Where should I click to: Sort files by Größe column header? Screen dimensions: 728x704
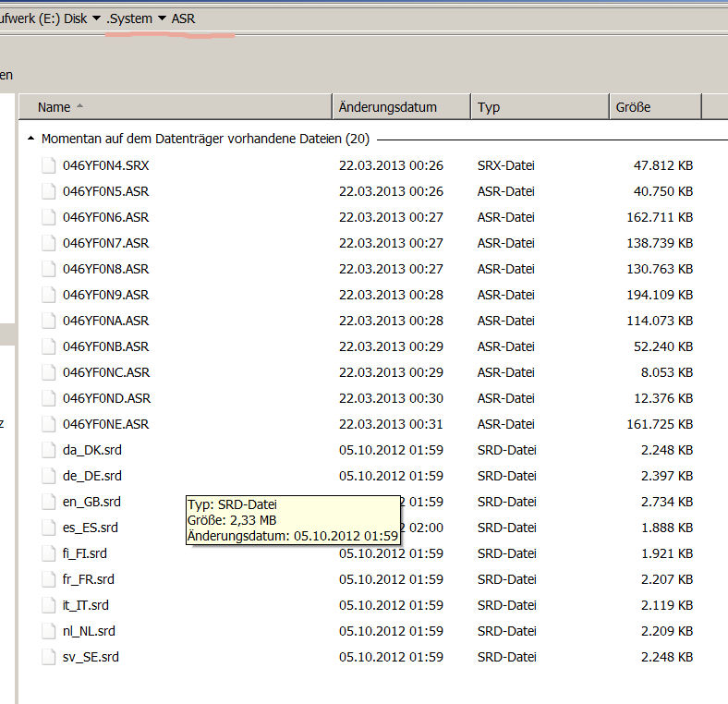click(x=633, y=107)
